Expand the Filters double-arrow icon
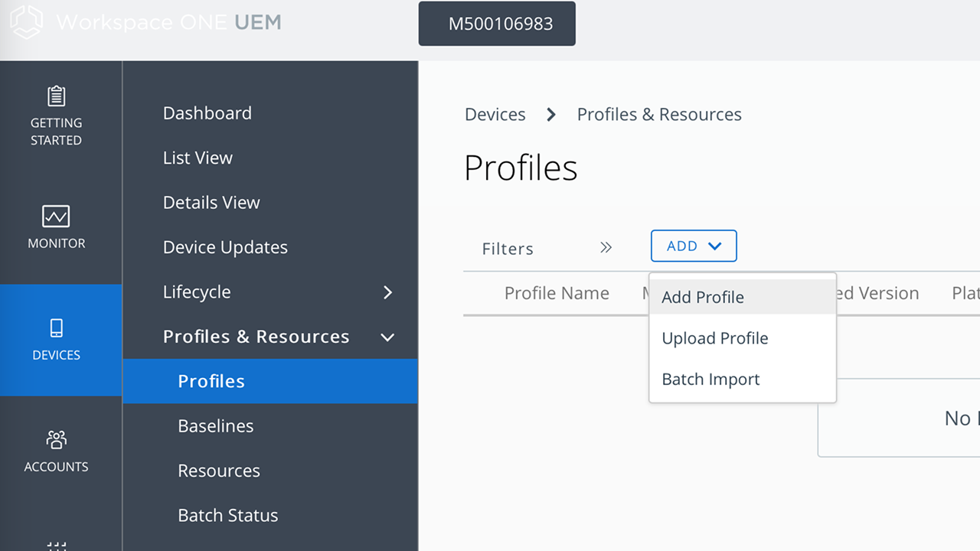The height and width of the screenshot is (551, 980). 606,247
